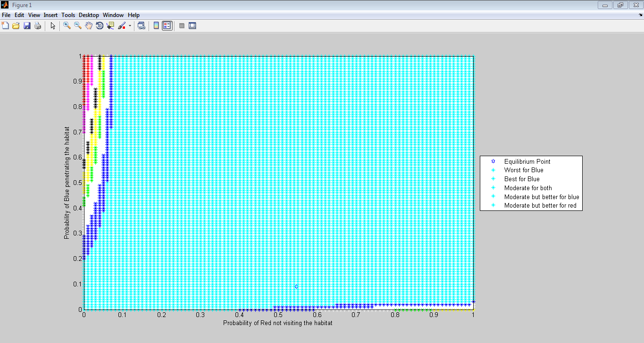Save the current figure
644x343 pixels.
coord(27,25)
